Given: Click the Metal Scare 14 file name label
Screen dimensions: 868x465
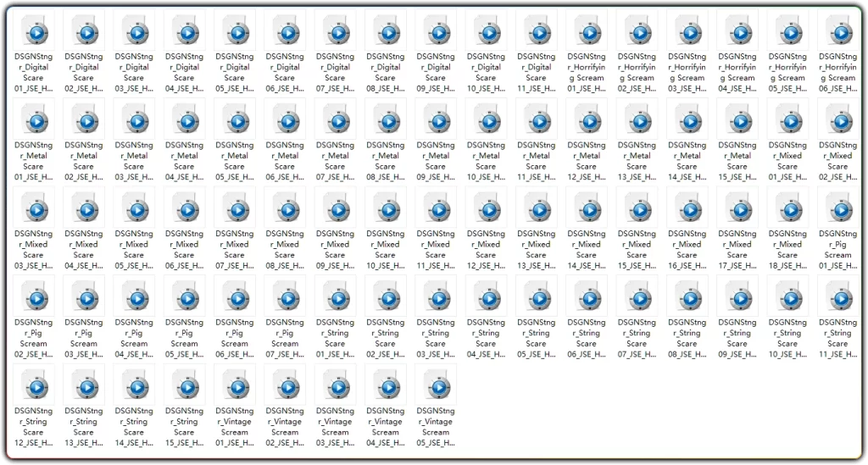Looking at the screenshot, I should coord(687,161).
